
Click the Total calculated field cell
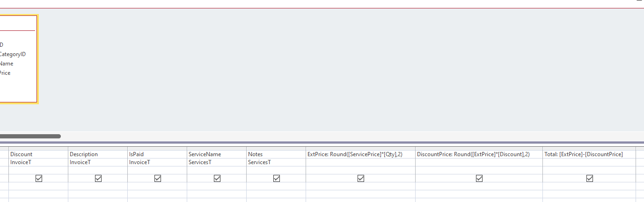tap(589, 154)
